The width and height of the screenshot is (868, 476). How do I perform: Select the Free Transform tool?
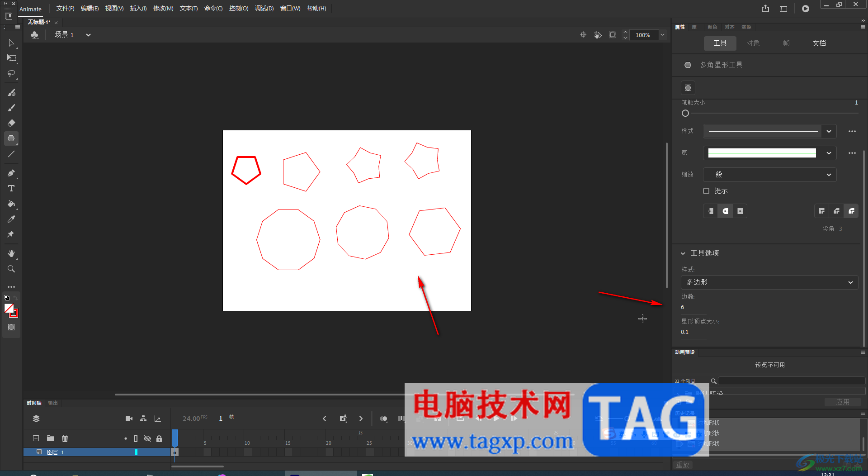pyautogui.click(x=11, y=58)
